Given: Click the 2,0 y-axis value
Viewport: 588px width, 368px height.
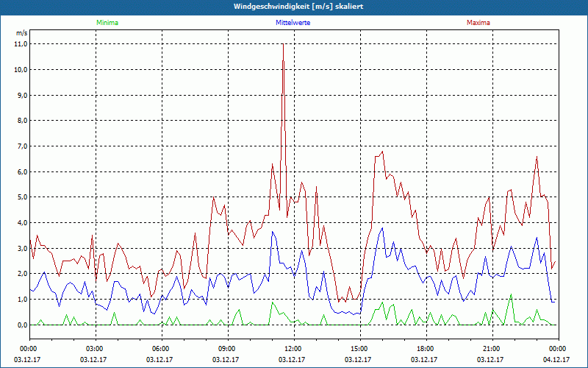Looking at the screenshot, I should pyautogui.click(x=23, y=274).
